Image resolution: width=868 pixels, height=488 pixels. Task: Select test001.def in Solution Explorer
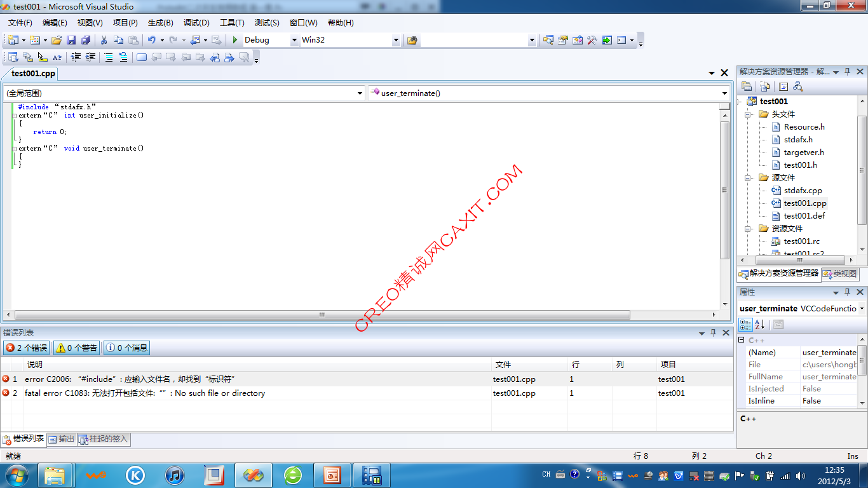804,216
